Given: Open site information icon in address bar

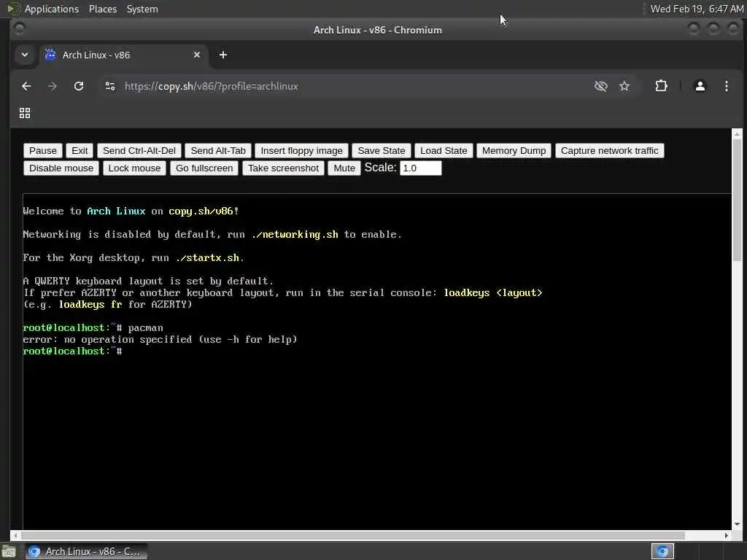Looking at the screenshot, I should pos(110,86).
